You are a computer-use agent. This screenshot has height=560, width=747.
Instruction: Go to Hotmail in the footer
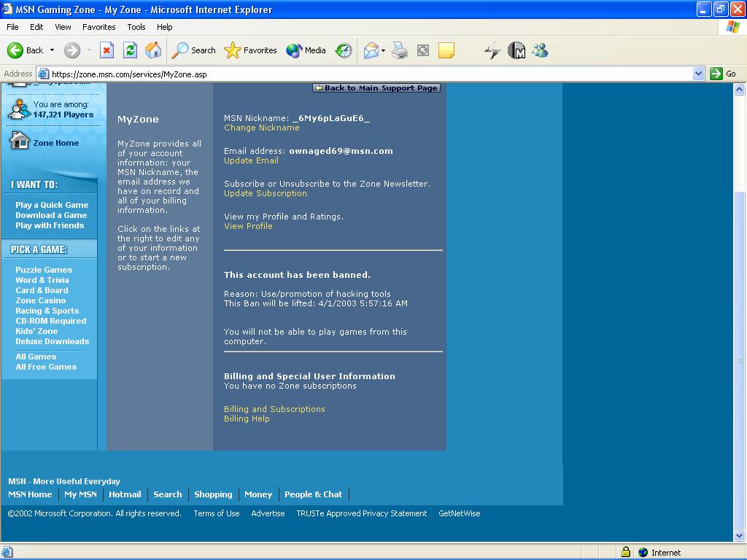(x=125, y=494)
